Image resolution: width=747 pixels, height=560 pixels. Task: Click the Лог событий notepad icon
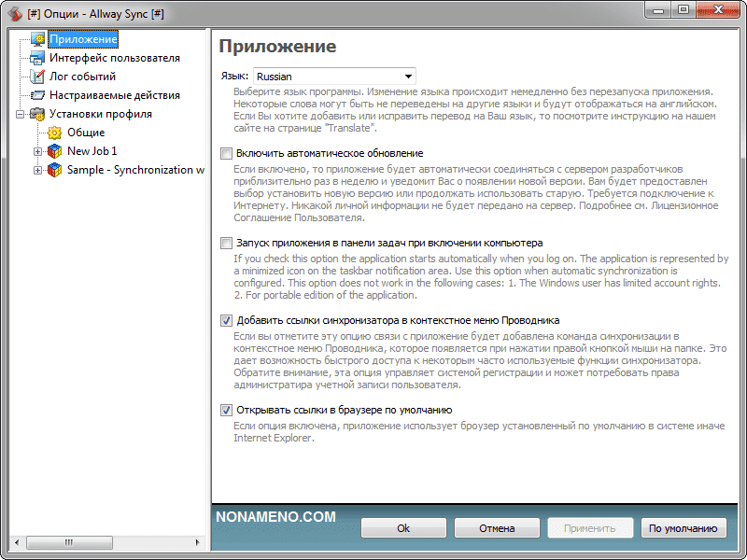(x=37, y=77)
